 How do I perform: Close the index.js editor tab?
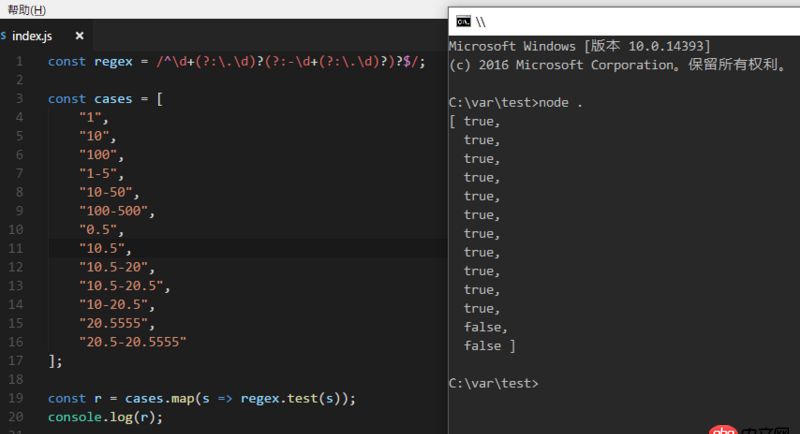coord(80,36)
